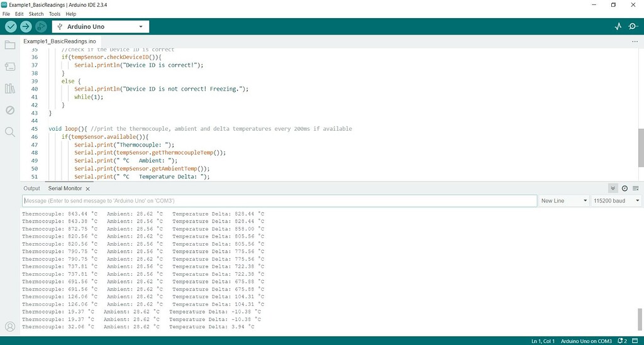Open the Library Manager sidebar icon
The height and width of the screenshot is (345, 644).
click(10, 88)
